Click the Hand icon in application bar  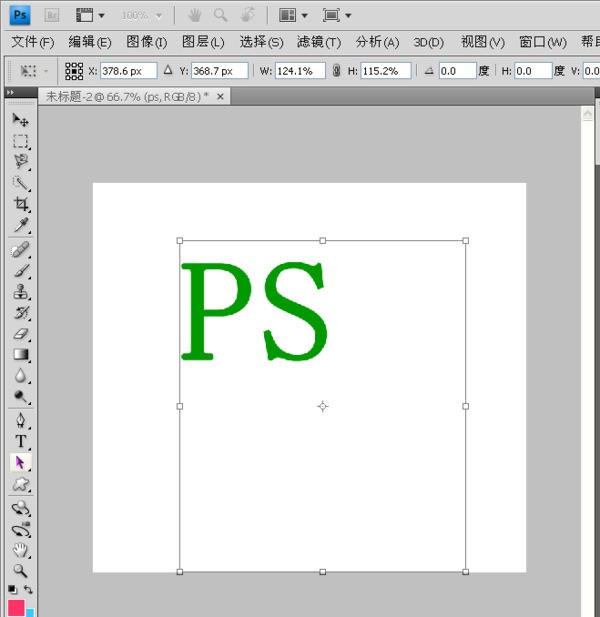click(194, 15)
